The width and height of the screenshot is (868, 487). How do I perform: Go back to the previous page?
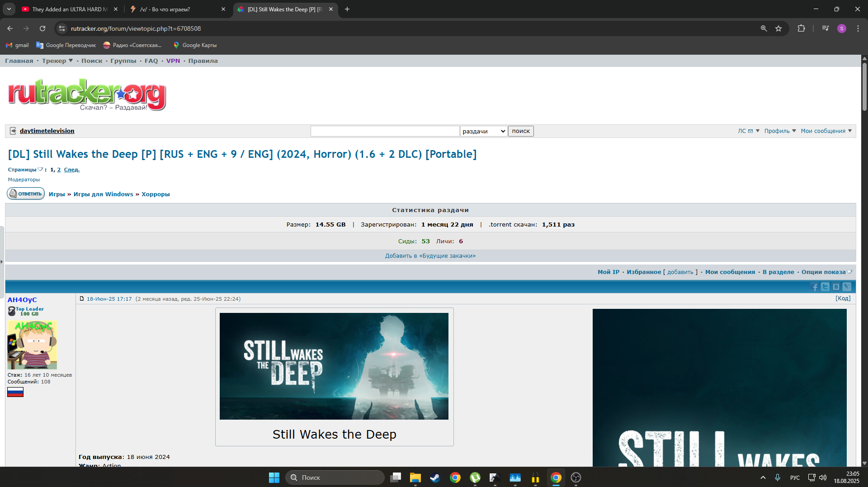[10, 28]
